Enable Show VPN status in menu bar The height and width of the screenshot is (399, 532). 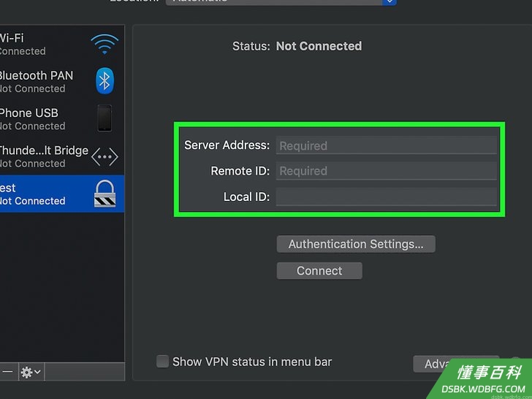tap(162, 362)
